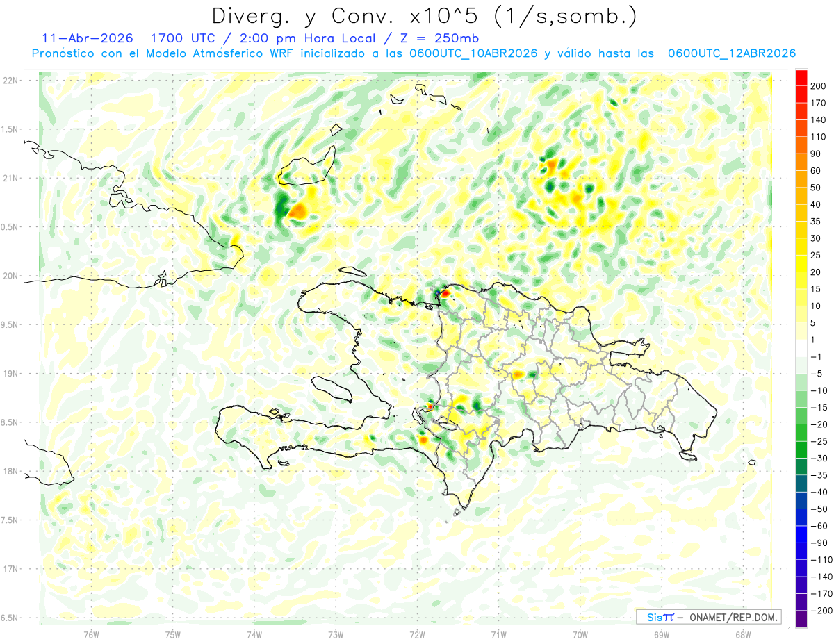Screen dimensions: 834x644
Task: Click the 76W longitude axis label
Action: point(92,634)
